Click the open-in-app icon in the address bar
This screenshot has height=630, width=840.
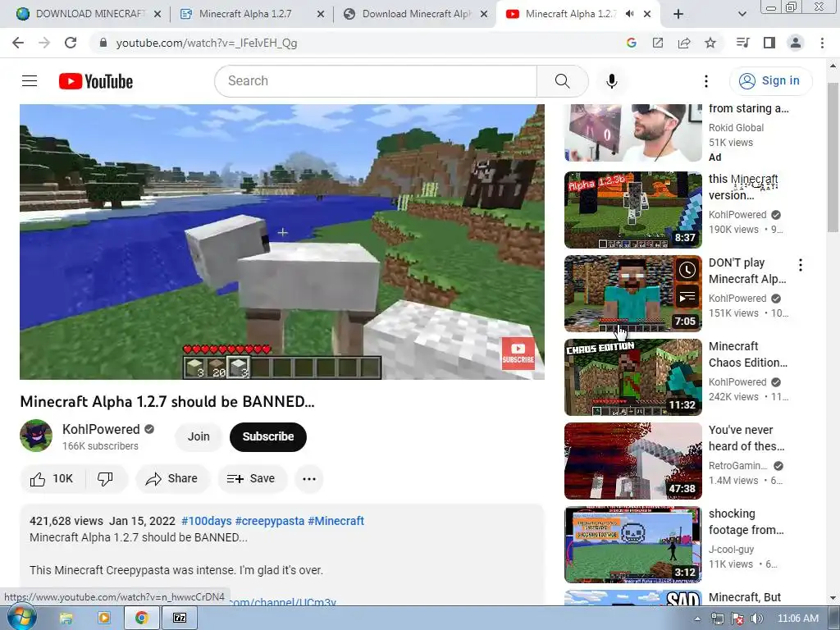click(657, 43)
